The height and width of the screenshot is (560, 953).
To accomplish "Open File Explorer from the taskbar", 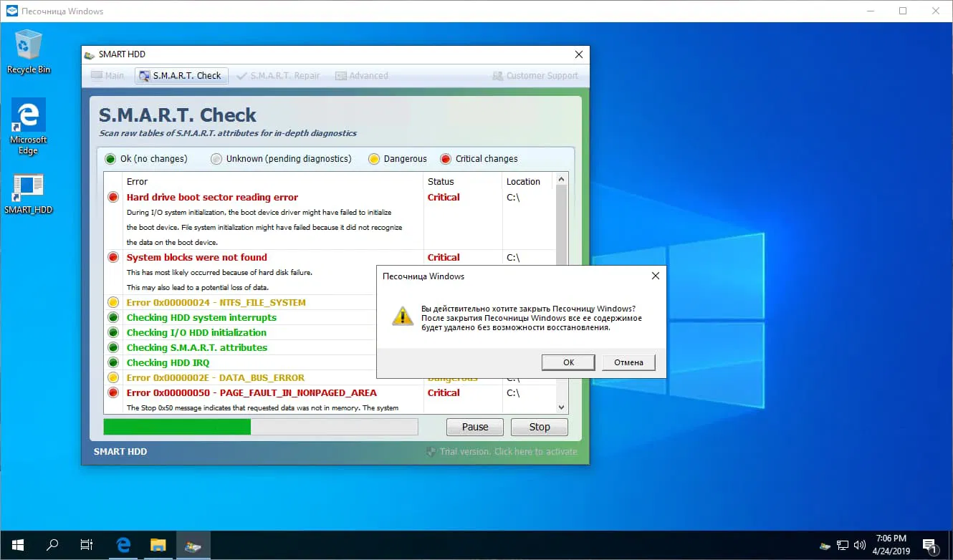I will [157, 545].
